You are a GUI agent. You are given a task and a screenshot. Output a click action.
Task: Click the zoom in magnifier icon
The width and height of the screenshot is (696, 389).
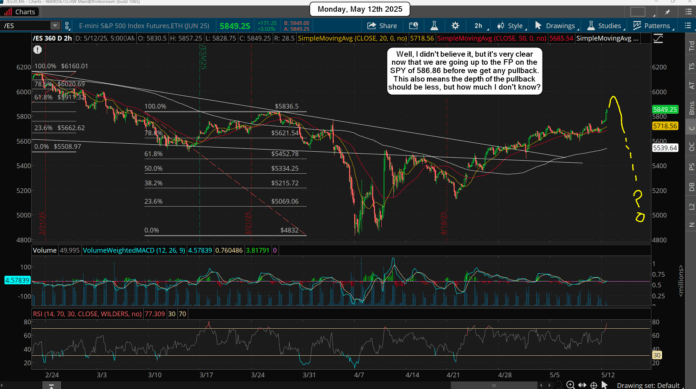(570, 385)
